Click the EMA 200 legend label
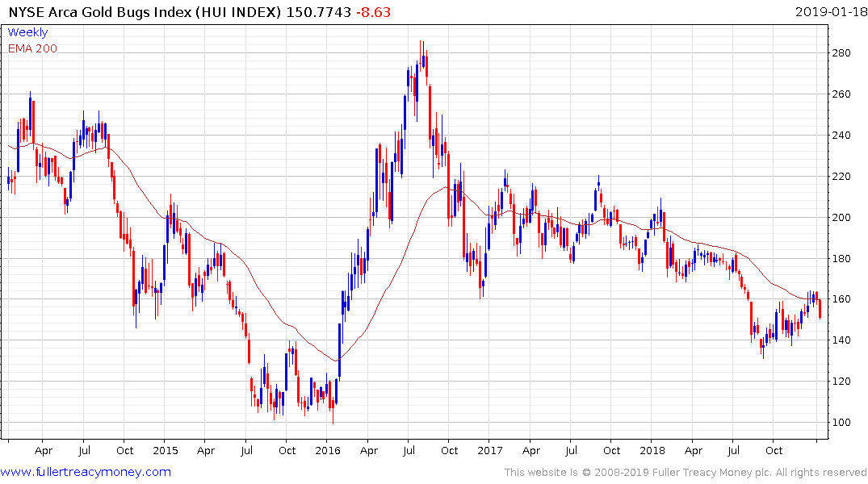The width and height of the screenshot is (868, 484). click(32, 48)
